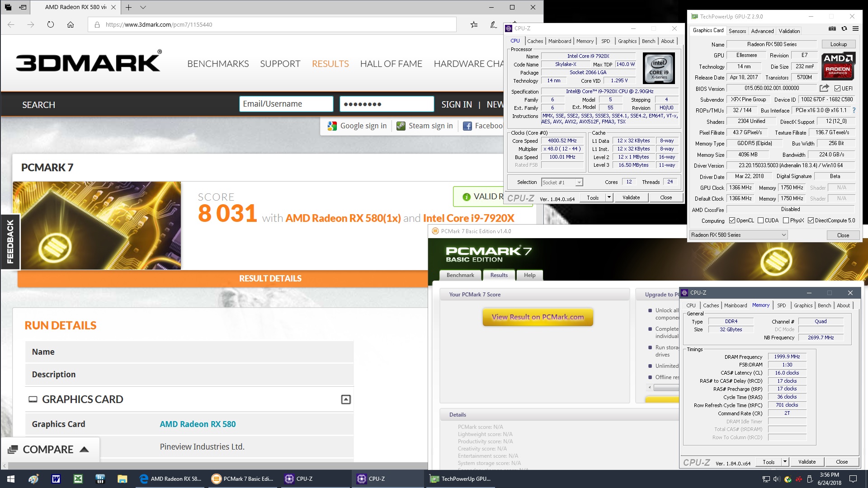The width and height of the screenshot is (868, 488).
Task: Click the FEEDBACK side tab
Action: [10, 242]
